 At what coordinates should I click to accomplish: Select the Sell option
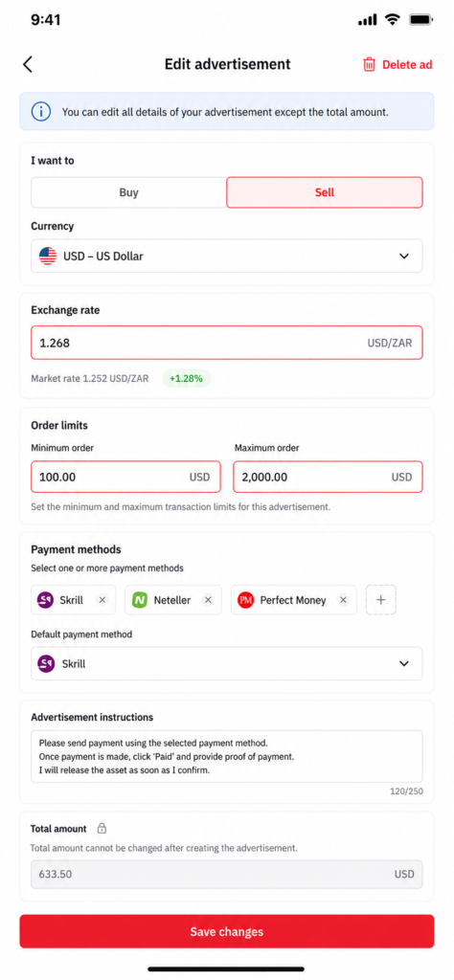325,192
